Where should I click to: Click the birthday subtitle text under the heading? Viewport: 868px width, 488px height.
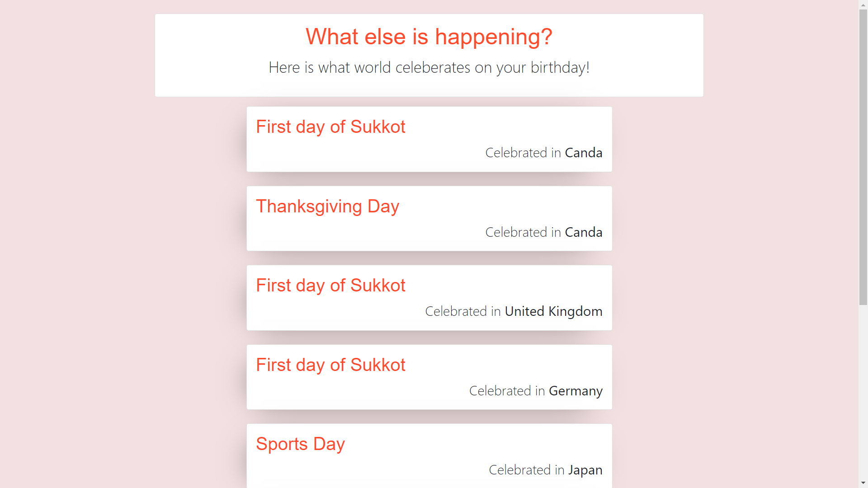[x=429, y=67]
